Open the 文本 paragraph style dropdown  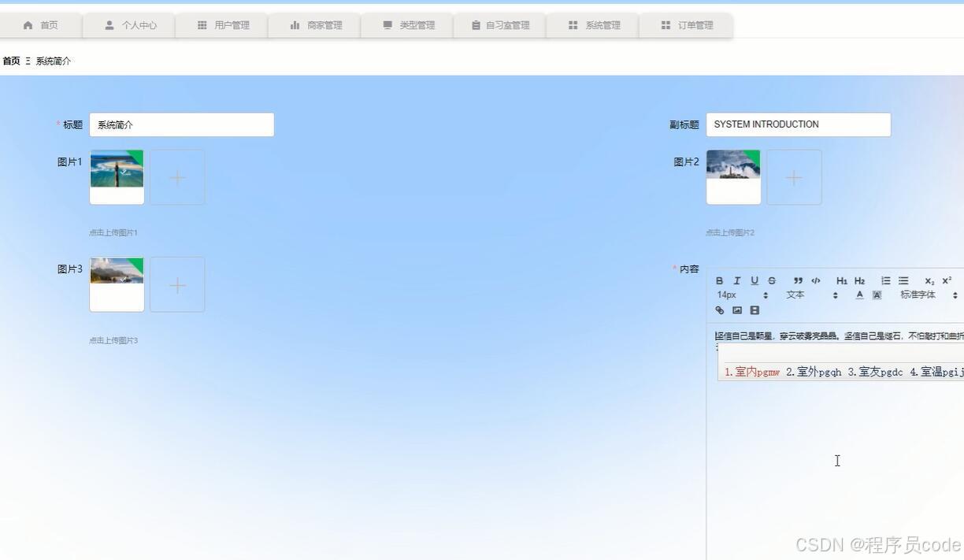click(795, 295)
